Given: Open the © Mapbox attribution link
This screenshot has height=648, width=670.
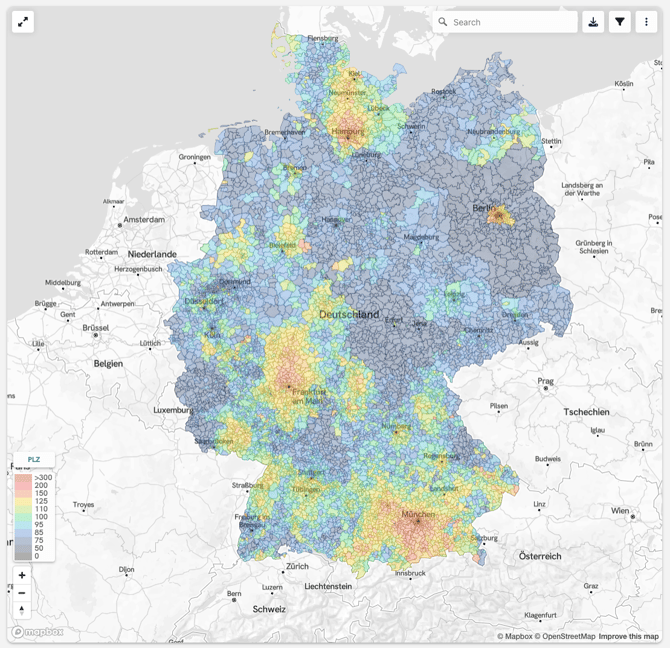Looking at the screenshot, I should pos(515,636).
